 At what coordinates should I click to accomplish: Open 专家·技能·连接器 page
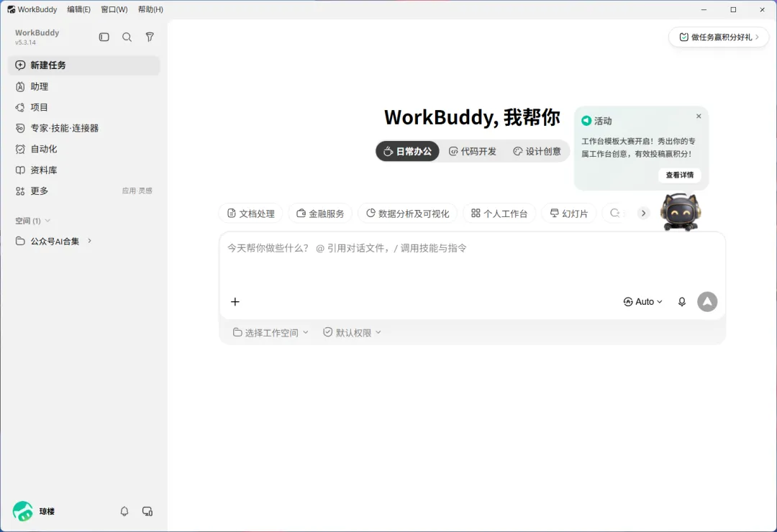83,128
